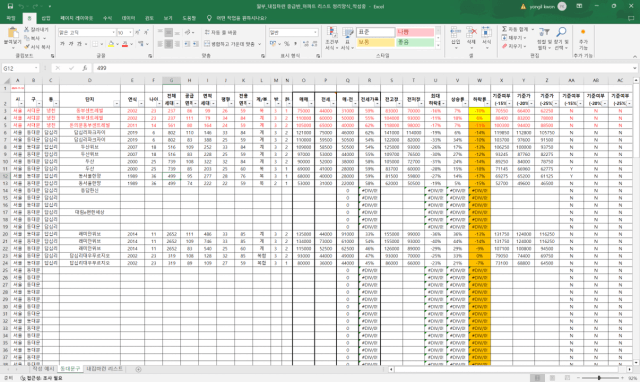Click the Save icon in the quick access toolbar
The width and height of the screenshot is (640, 382).
[x=11, y=6]
